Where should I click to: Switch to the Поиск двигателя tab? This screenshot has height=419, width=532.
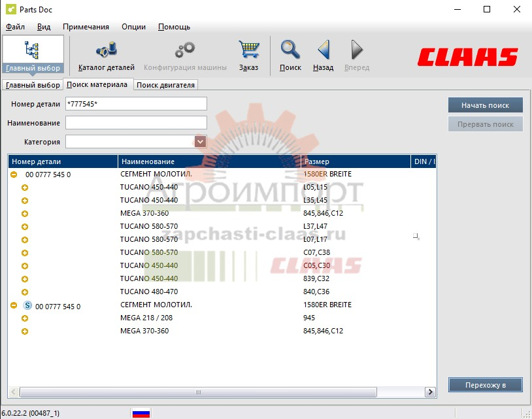[165, 85]
